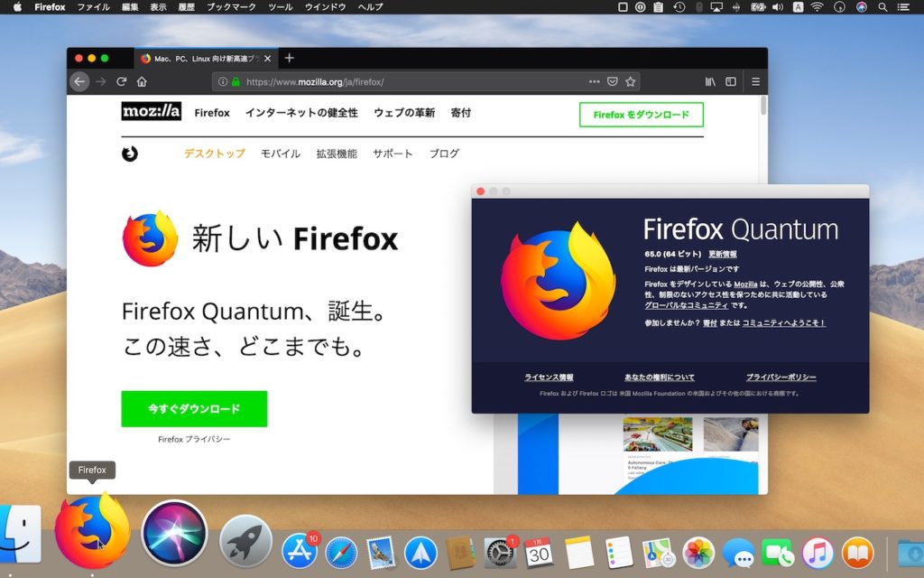This screenshot has height=578, width=924.
Task: Show site information via the info icon
Action: coord(223,82)
